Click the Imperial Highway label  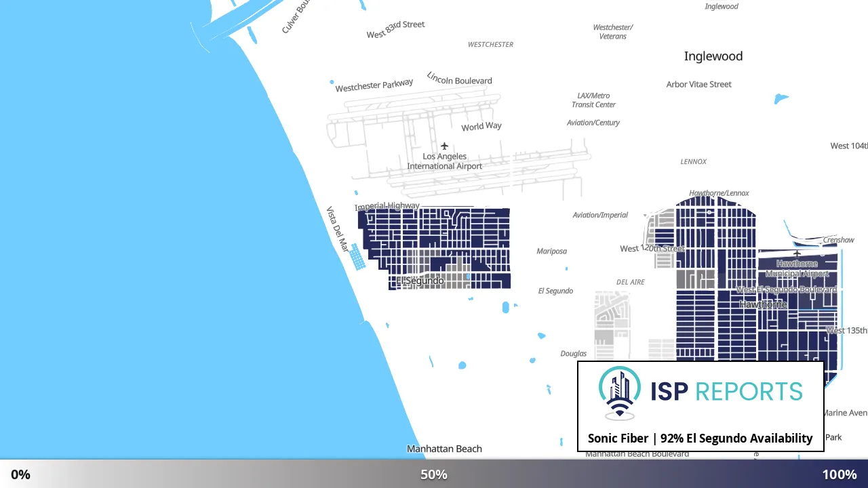(387, 206)
